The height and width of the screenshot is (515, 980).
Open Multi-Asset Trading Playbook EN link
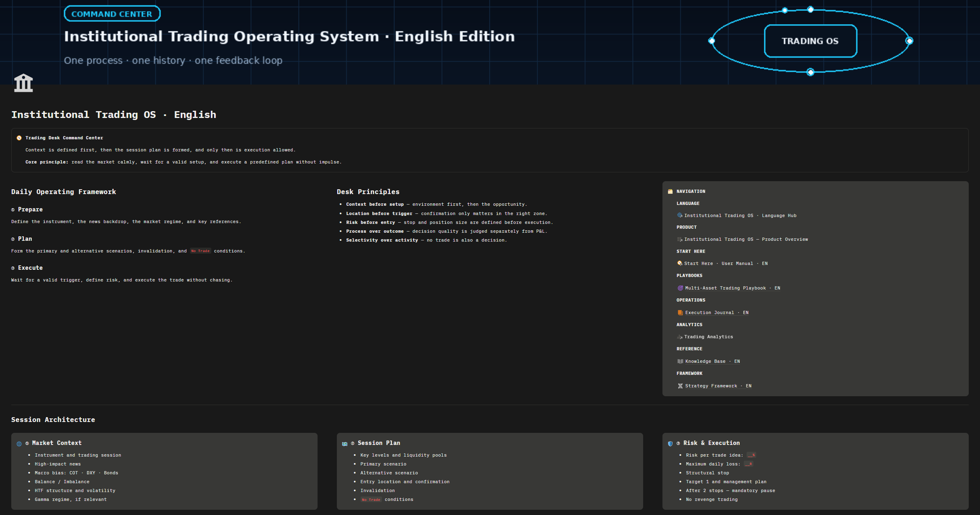732,288
